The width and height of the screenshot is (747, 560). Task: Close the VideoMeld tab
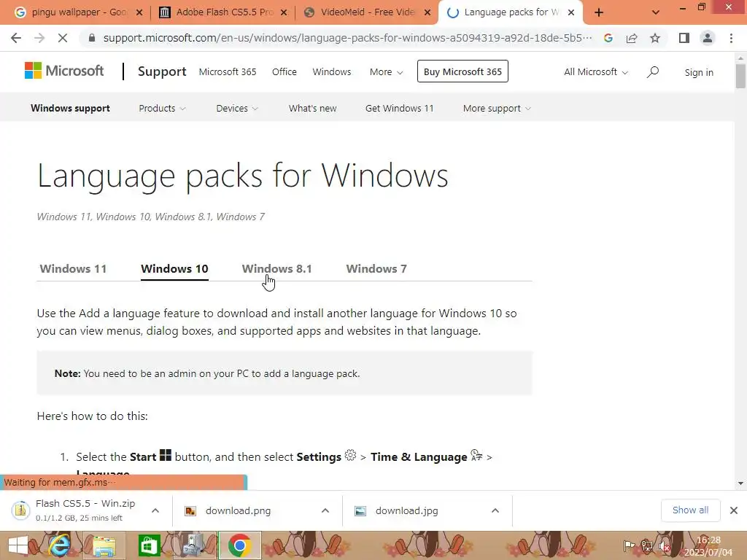pos(427,12)
